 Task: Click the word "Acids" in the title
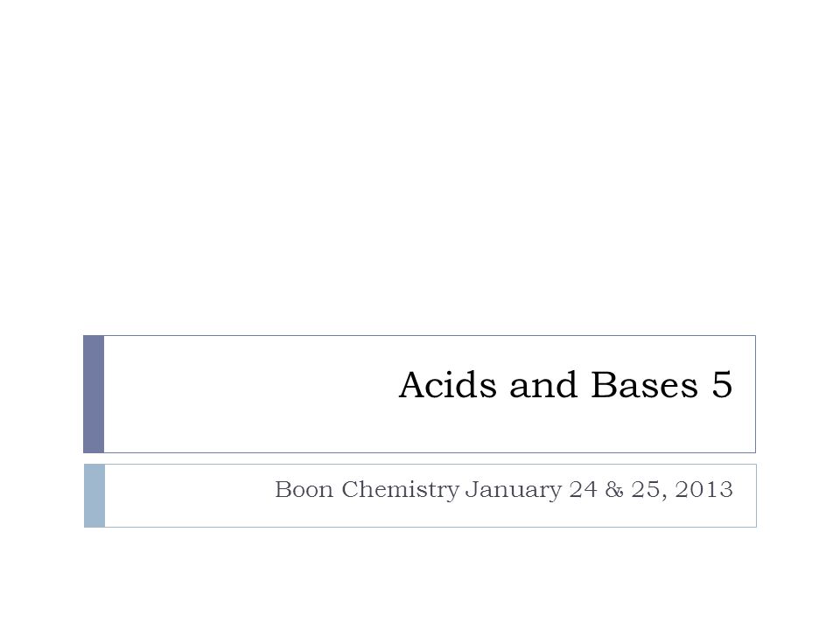point(448,385)
